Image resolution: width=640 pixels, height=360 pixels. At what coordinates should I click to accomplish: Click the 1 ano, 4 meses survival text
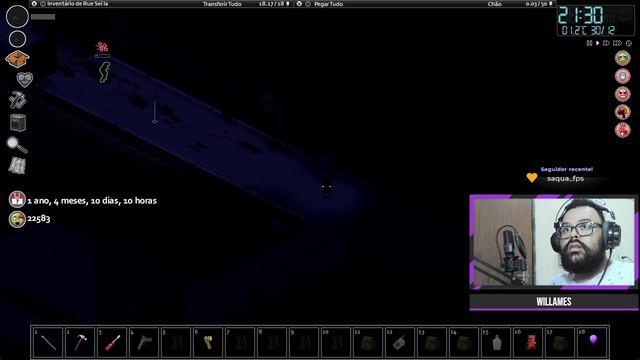click(x=92, y=200)
